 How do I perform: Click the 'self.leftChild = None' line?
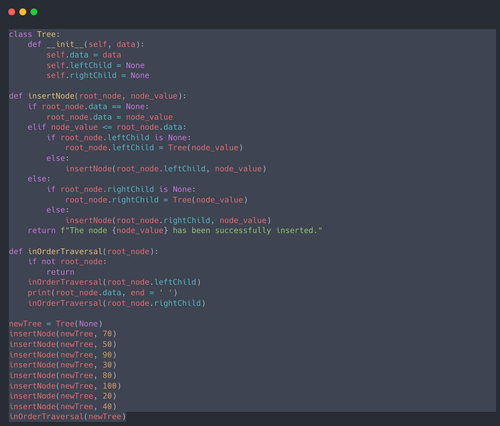point(95,65)
